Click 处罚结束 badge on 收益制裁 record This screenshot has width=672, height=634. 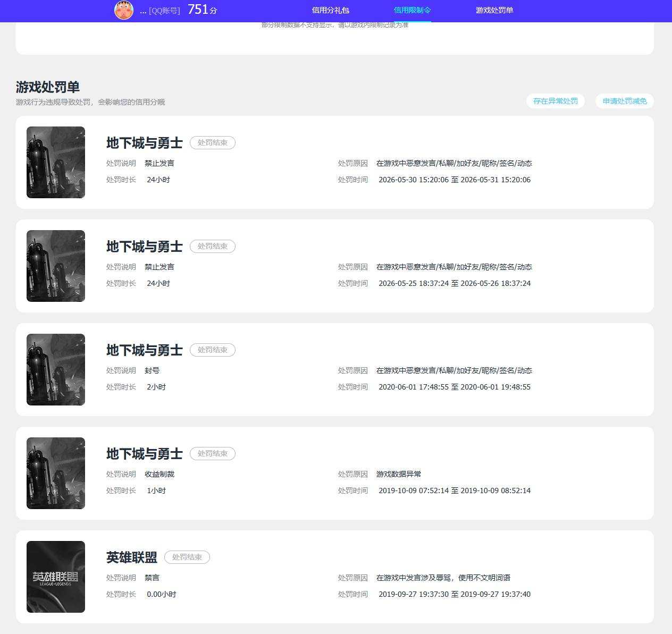pos(213,453)
